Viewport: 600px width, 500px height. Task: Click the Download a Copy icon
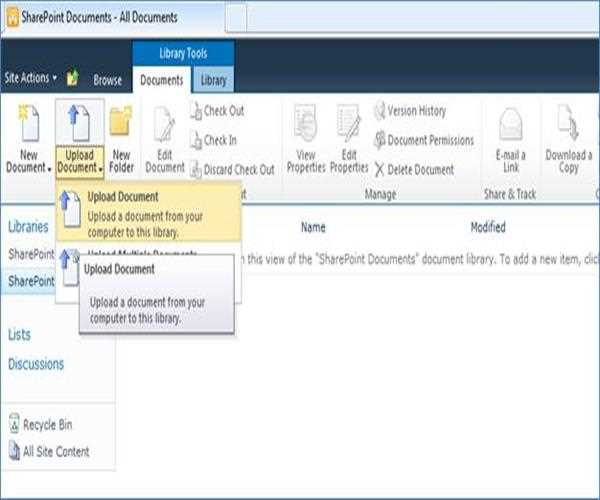(x=568, y=126)
